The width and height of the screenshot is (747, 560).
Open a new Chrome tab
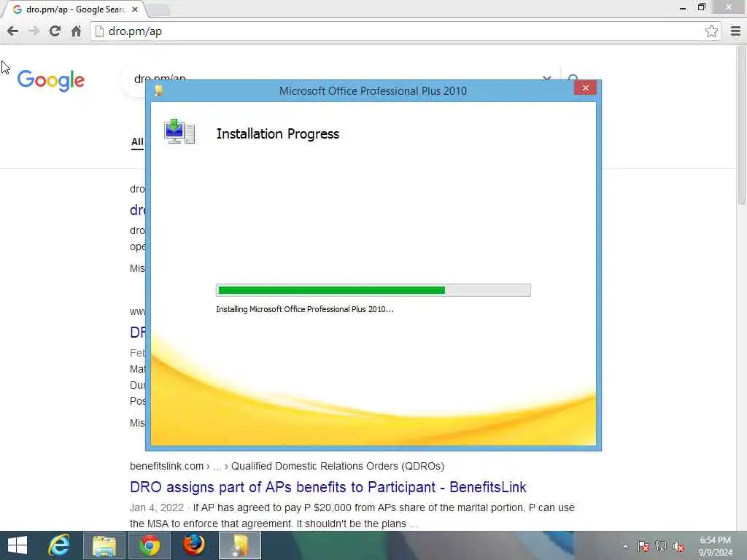coord(158,10)
